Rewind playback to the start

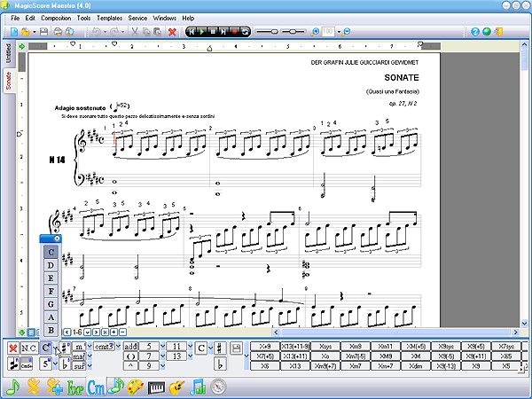192,32
